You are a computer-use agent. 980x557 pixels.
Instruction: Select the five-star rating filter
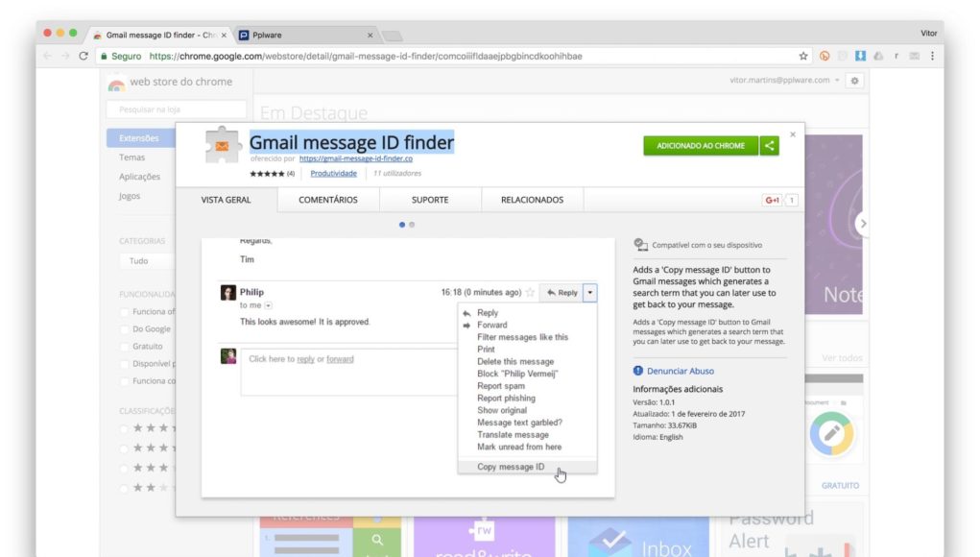[x=123, y=428]
